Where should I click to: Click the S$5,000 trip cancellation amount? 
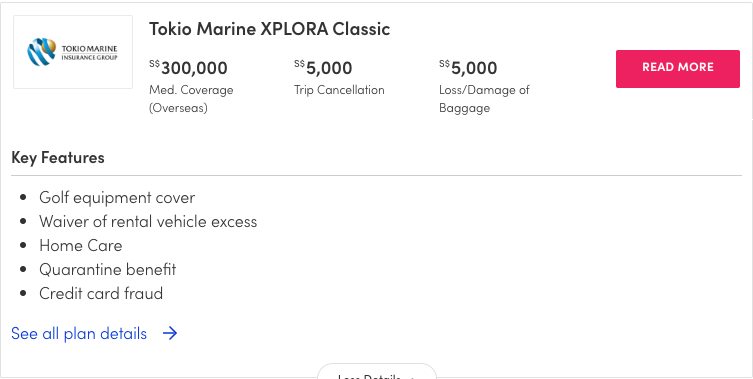click(323, 68)
